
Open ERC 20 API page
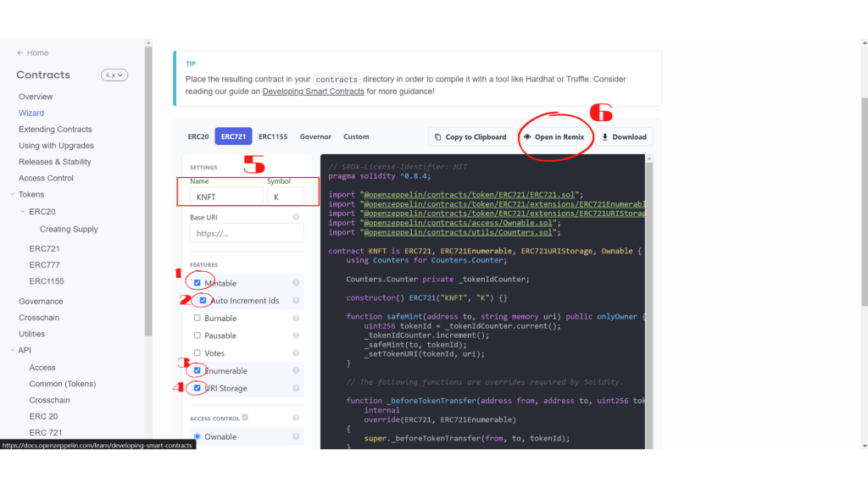43,416
